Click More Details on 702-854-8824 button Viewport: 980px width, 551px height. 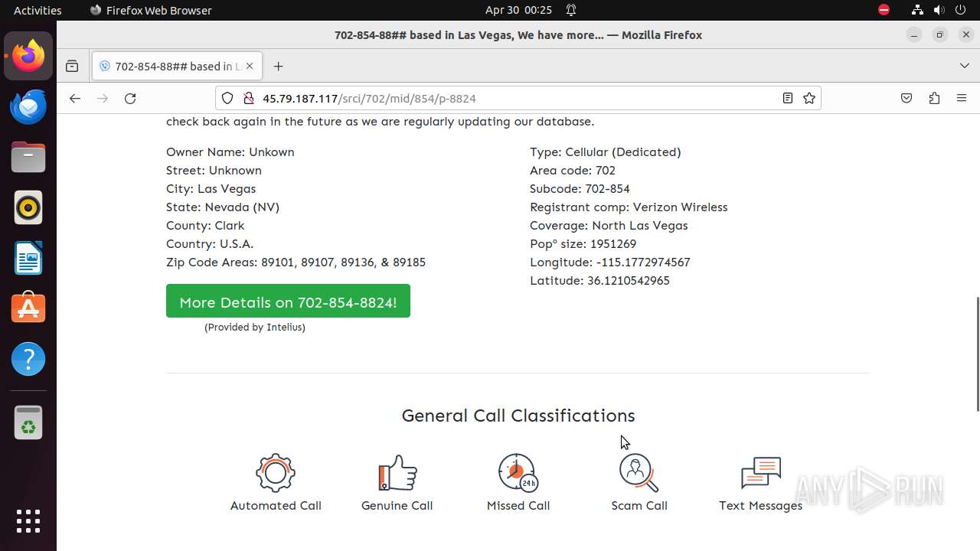pos(288,301)
